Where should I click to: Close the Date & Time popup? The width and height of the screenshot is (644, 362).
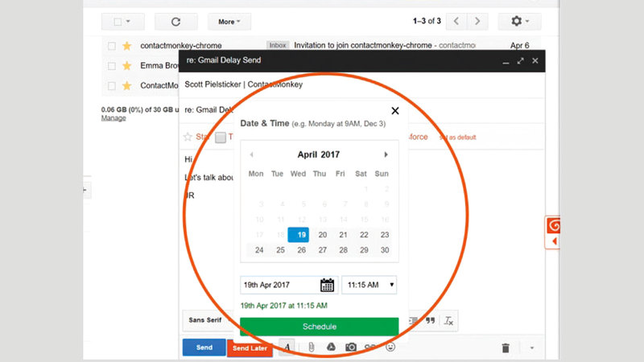point(394,112)
